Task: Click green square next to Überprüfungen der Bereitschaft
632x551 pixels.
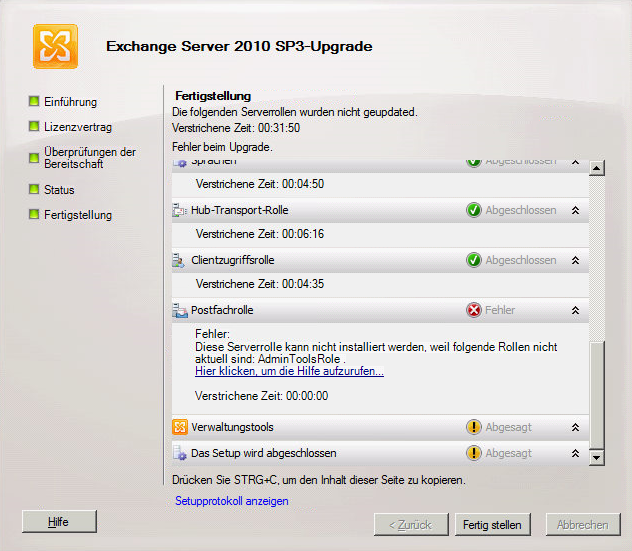Action: [x=34, y=158]
